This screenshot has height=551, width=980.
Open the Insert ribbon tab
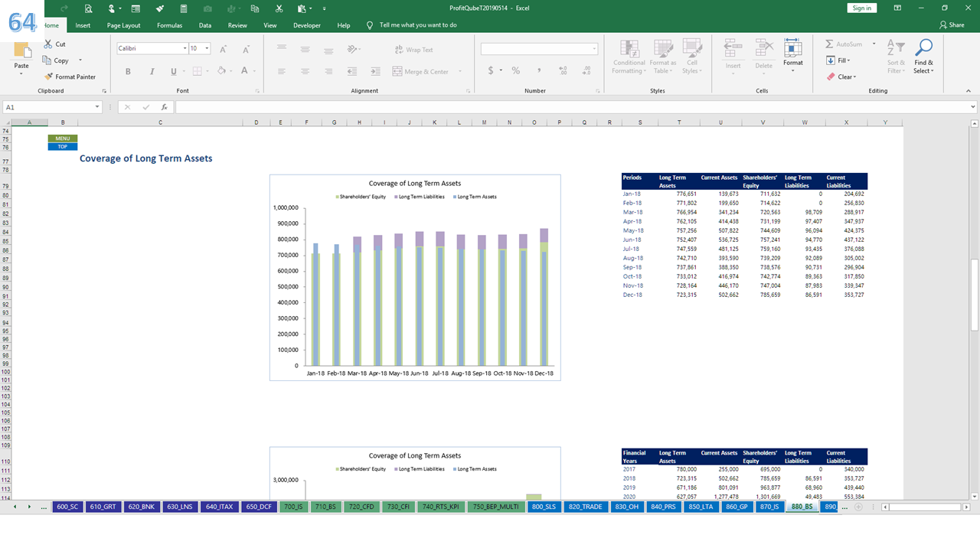point(83,25)
